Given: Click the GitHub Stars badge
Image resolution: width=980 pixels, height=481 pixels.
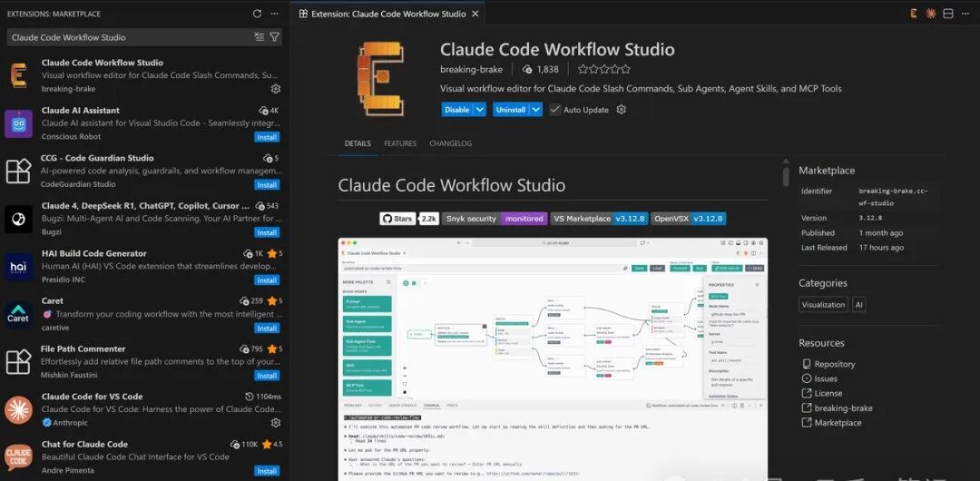Looking at the screenshot, I should point(408,219).
